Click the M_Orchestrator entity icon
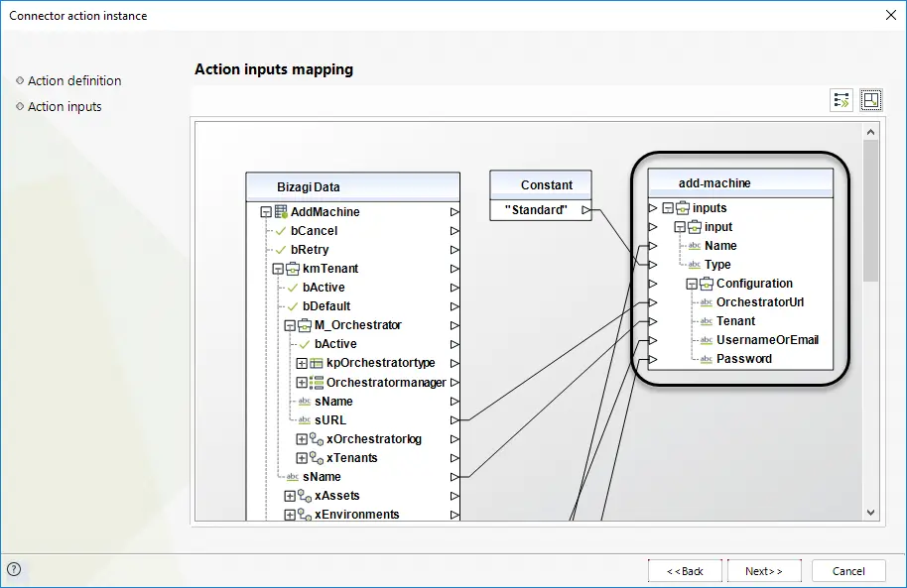 click(x=305, y=325)
